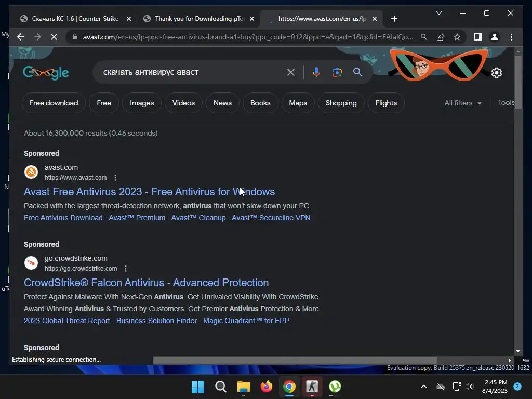Open crowdstrike ad options menu
This screenshot has width=532, height=399.
(x=126, y=269)
